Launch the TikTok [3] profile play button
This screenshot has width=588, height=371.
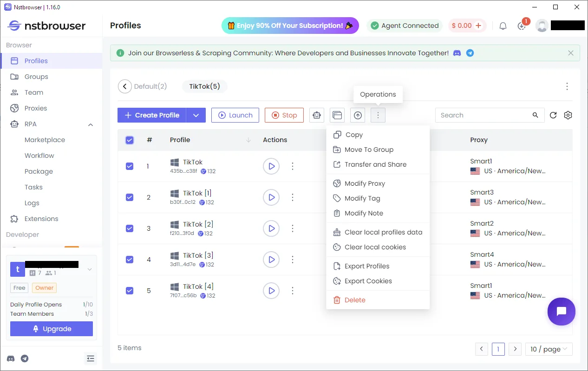(271, 259)
